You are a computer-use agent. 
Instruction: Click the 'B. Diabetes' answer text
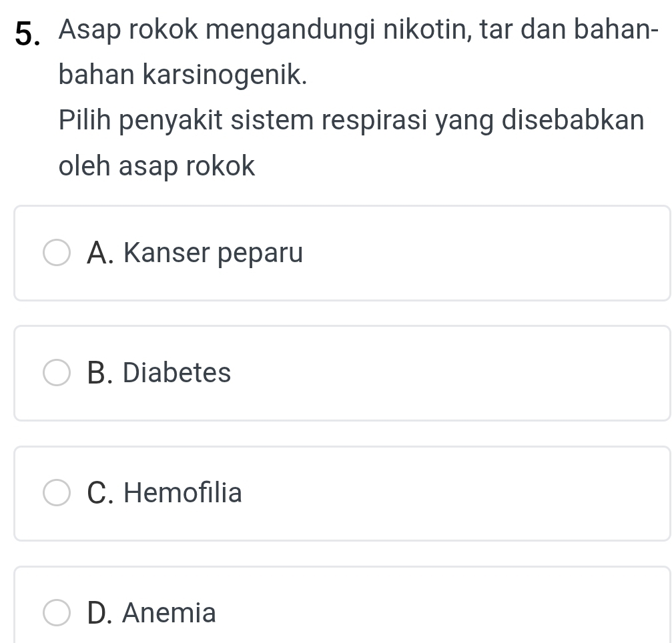tap(159, 373)
